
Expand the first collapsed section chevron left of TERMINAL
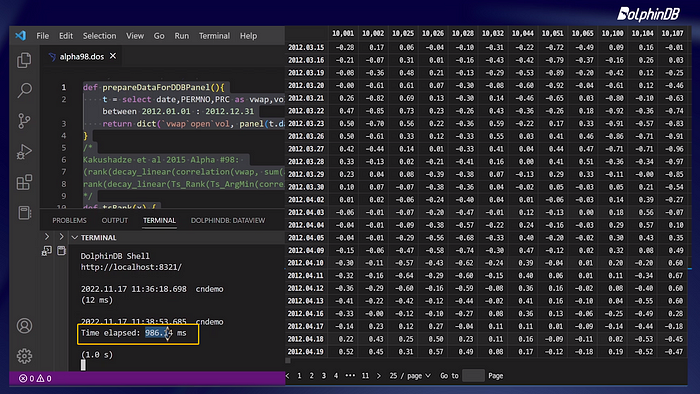coord(47,236)
